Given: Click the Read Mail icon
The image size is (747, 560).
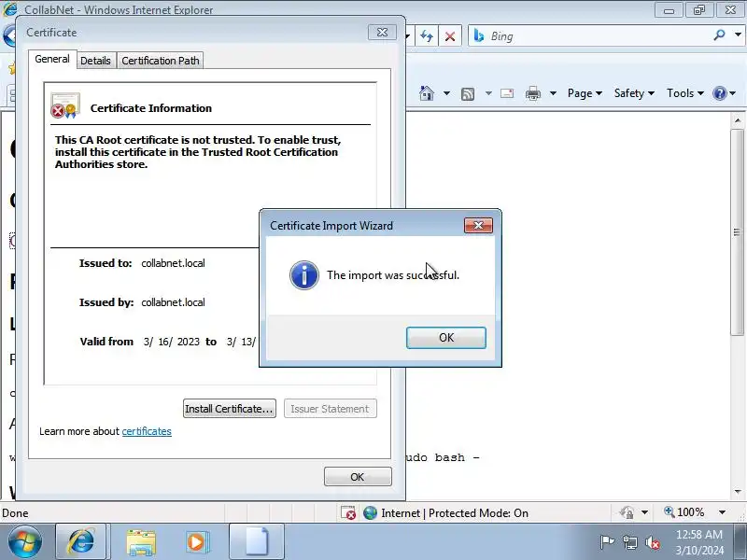Looking at the screenshot, I should (x=507, y=93).
